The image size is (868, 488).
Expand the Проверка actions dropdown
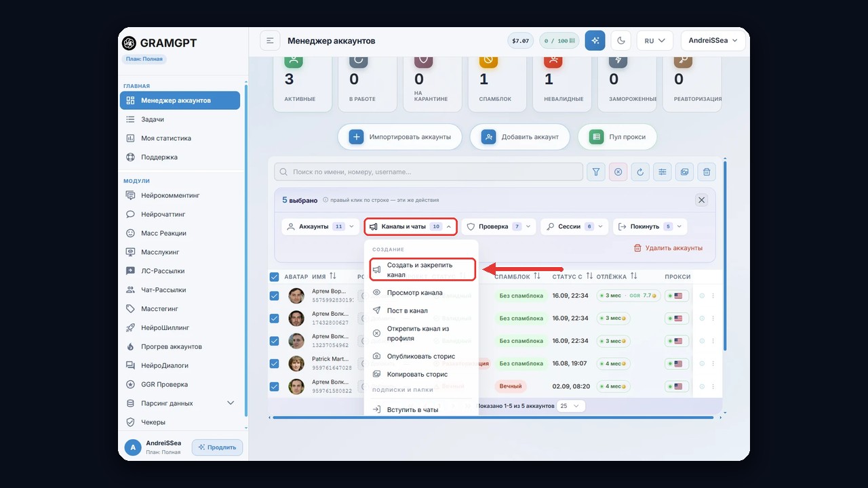click(x=498, y=226)
